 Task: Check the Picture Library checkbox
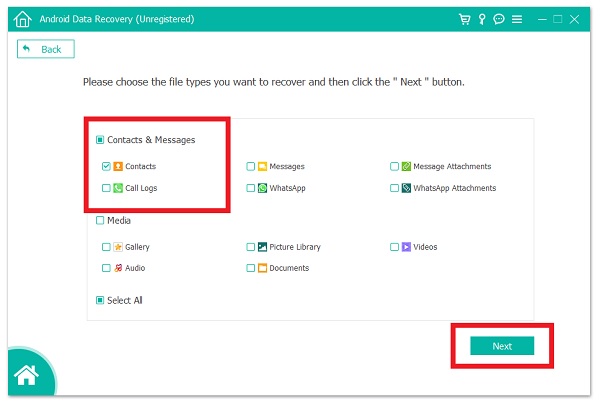tap(250, 247)
